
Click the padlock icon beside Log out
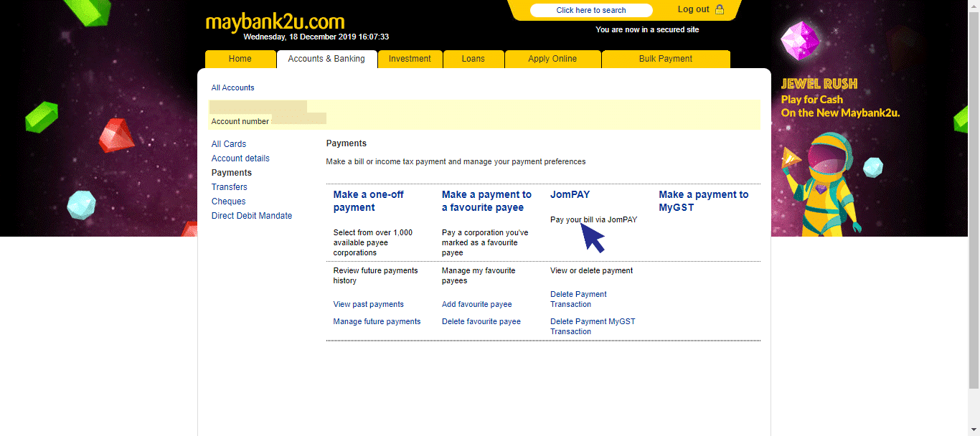pos(720,10)
